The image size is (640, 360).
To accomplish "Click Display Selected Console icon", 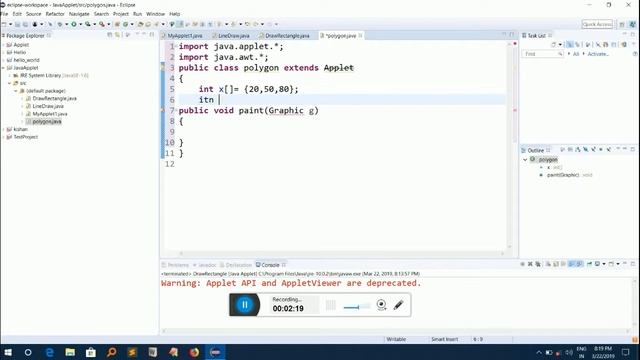I will 597,264.
